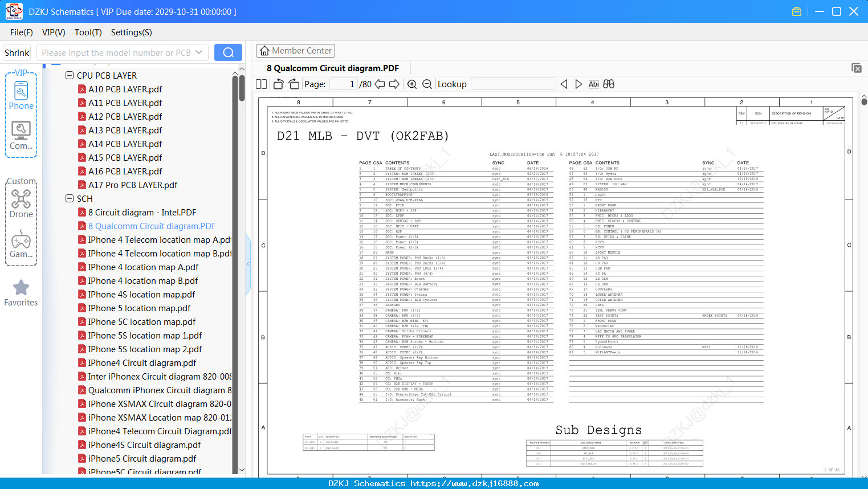Click the panel restore icon at top right
The height and width of the screenshot is (489, 868).
click(x=857, y=68)
